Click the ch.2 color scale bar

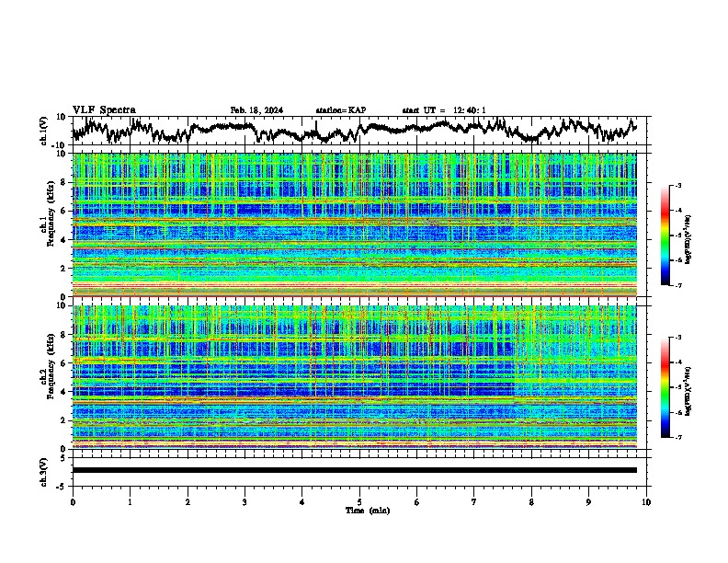coord(665,387)
